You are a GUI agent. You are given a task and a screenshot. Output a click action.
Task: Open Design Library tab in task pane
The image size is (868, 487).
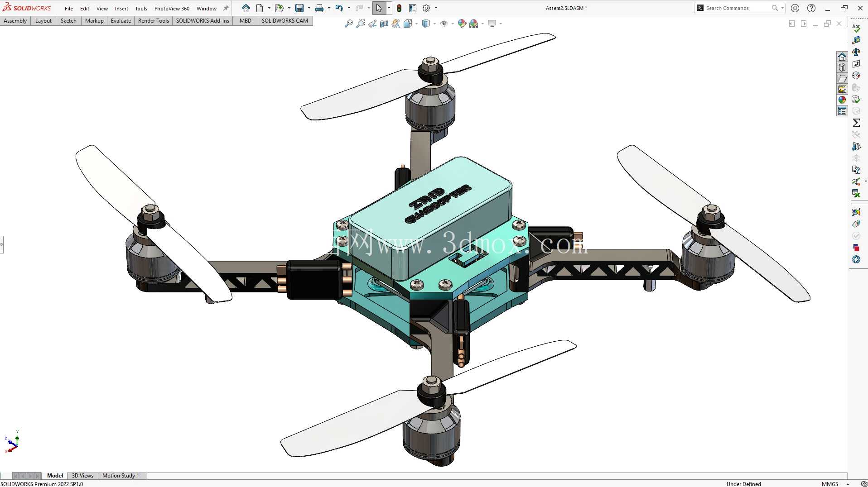point(842,67)
